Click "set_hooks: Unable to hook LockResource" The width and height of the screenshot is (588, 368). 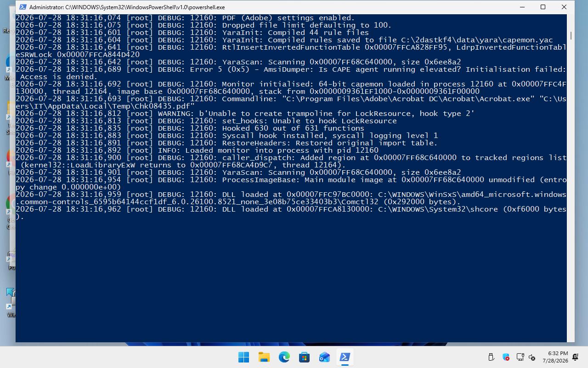coord(309,121)
